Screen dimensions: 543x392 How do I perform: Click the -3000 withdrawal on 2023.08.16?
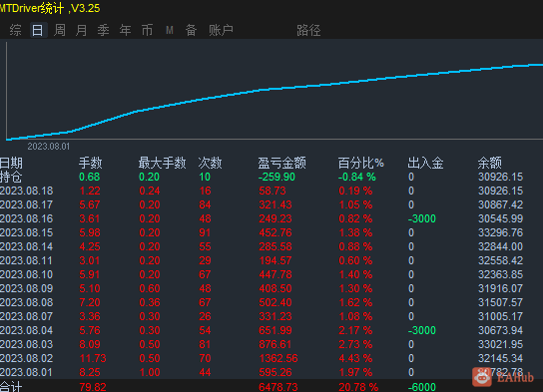click(x=422, y=218)
